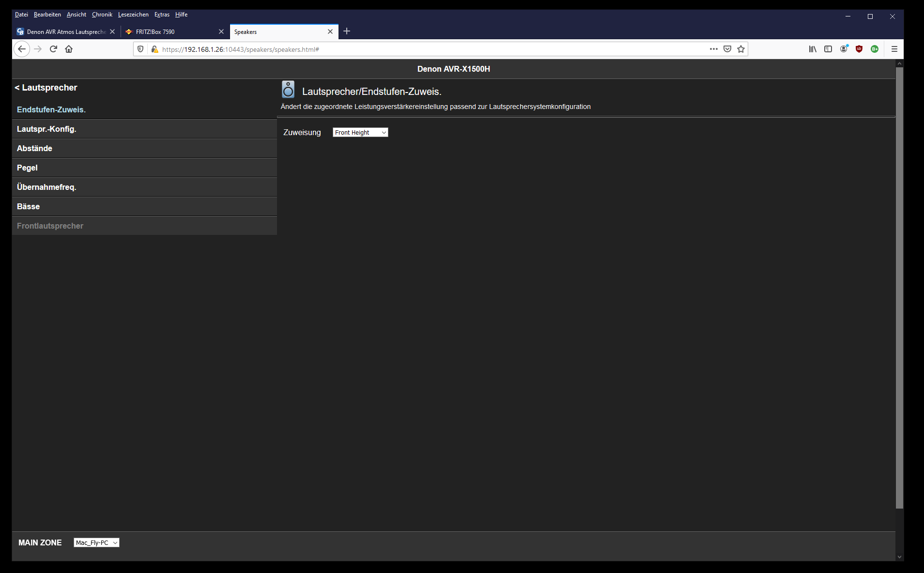Viewport: 924px width, 573px height.
Task: Close the Speakers tab
Action: [330, 31]
